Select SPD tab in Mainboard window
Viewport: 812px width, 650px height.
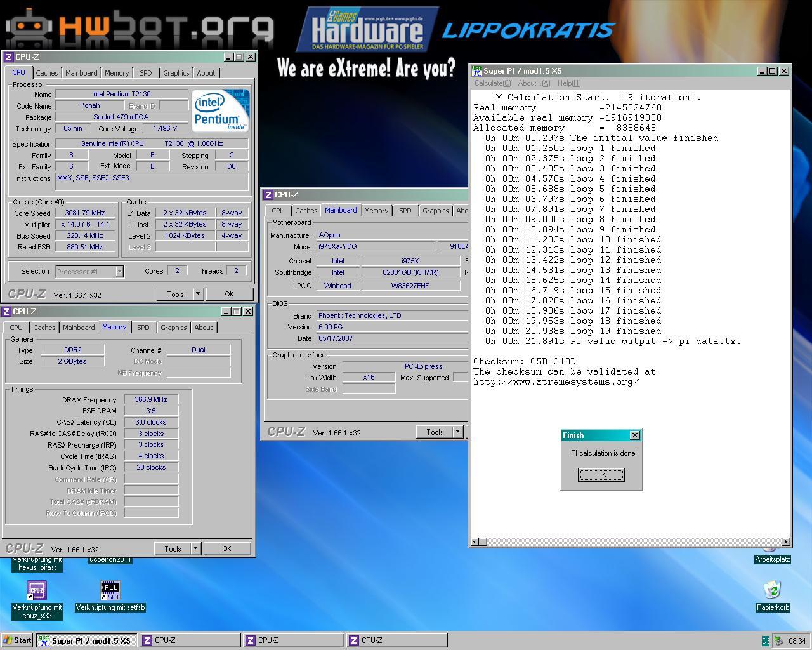tap(405, 211)
